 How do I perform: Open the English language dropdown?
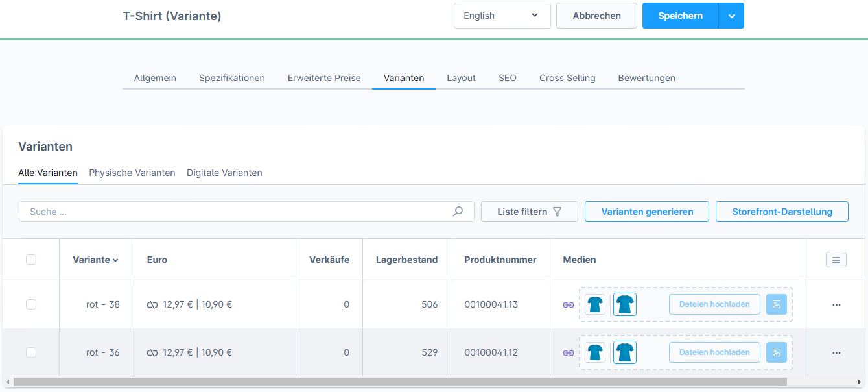(x=502, y=16)
